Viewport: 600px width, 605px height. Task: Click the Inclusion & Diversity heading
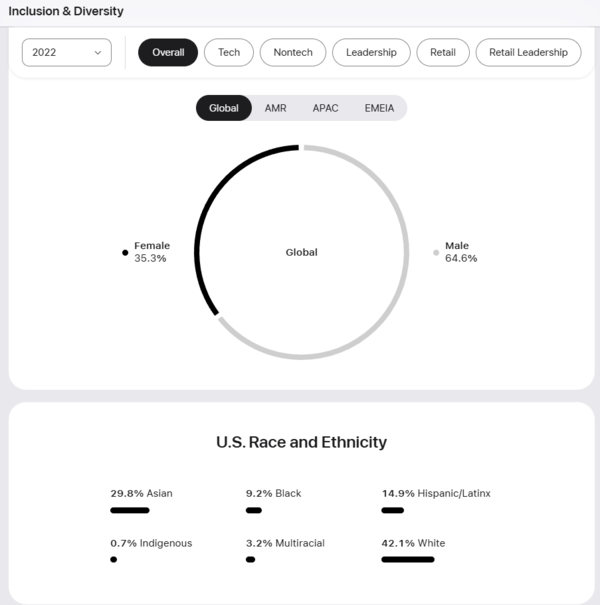coord(66,11)
